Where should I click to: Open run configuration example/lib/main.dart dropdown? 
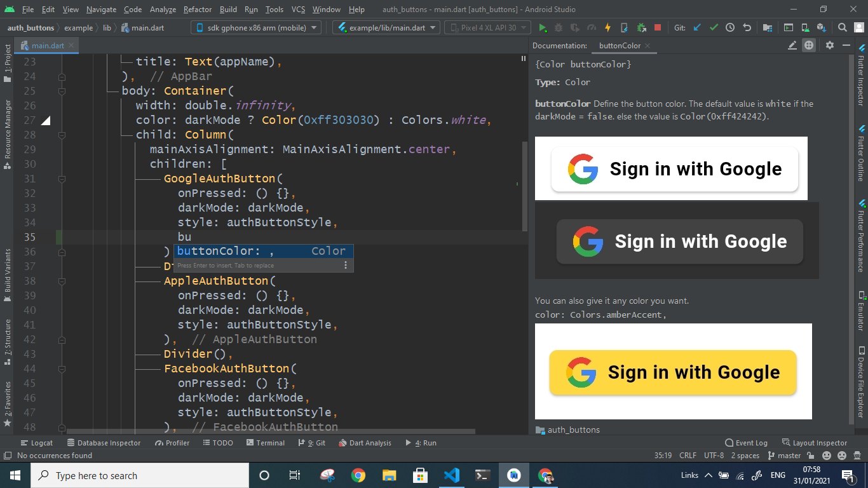386,28
